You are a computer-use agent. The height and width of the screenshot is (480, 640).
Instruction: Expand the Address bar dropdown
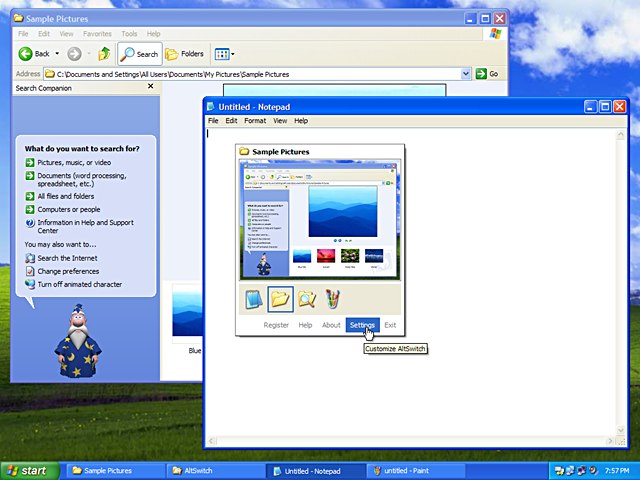pyautogui.click(x=465, y=74)
